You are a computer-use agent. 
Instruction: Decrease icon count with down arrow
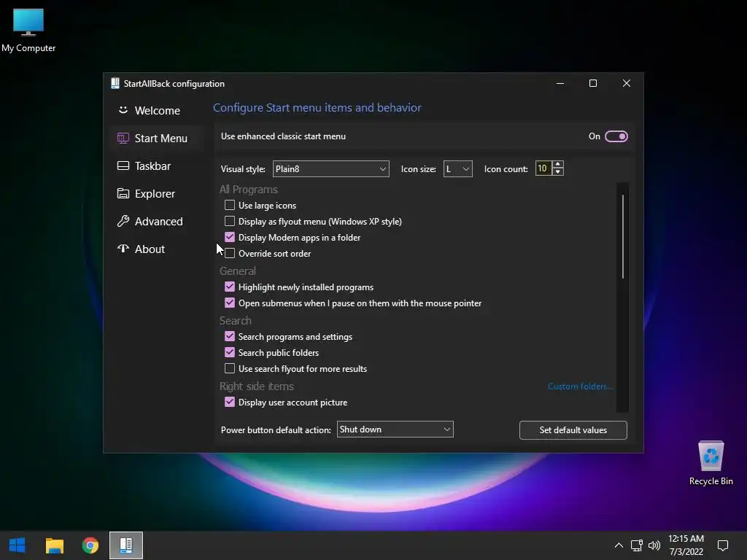point(558,172)
